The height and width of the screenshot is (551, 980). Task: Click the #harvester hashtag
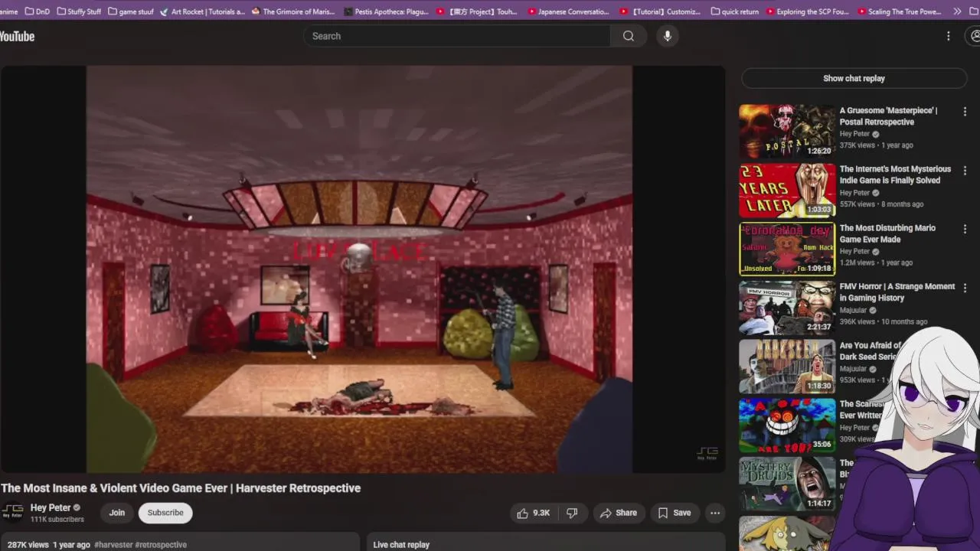pos(113,545)
